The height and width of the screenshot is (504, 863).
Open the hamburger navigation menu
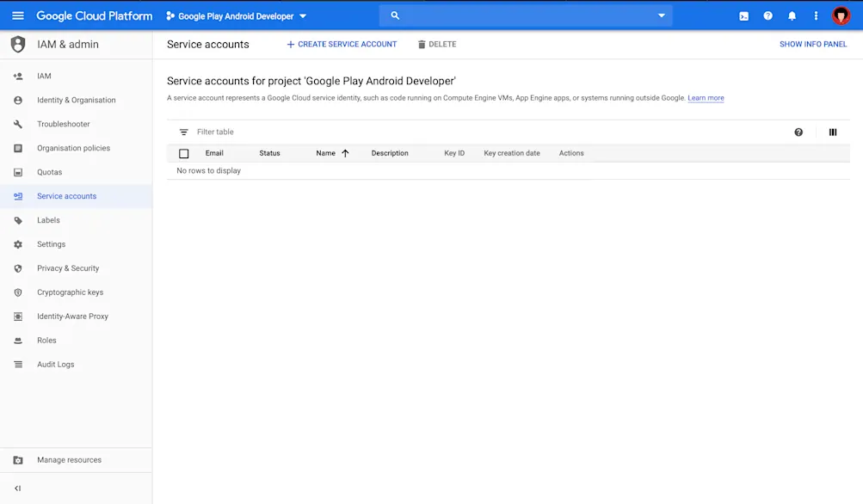pyautogui.click(x=17, y=15)
